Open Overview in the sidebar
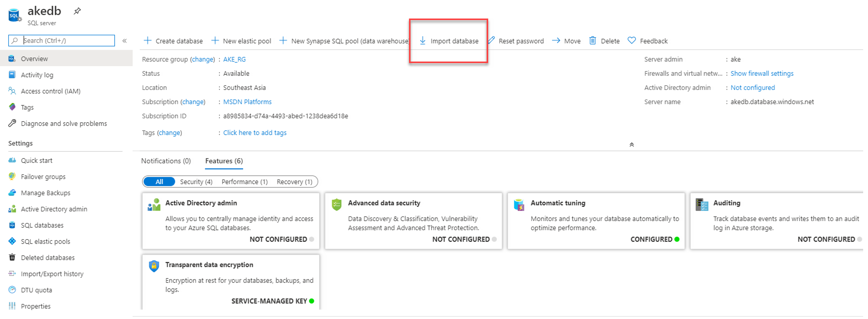Viewport: 868px width, 319px height. (x=66, y=58)
